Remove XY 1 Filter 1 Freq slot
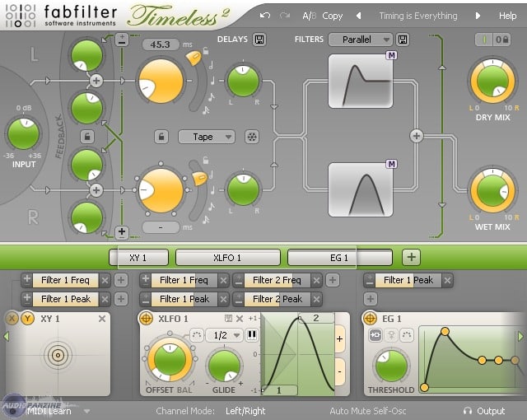This screenshot has height=420, width=527. (x=105, y=280)
